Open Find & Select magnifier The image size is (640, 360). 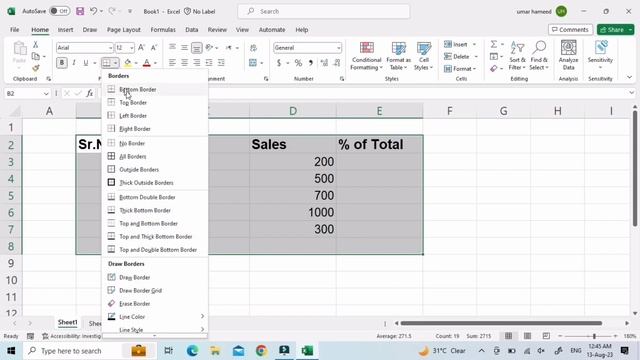pyautogui.click(x=539, y=56)
